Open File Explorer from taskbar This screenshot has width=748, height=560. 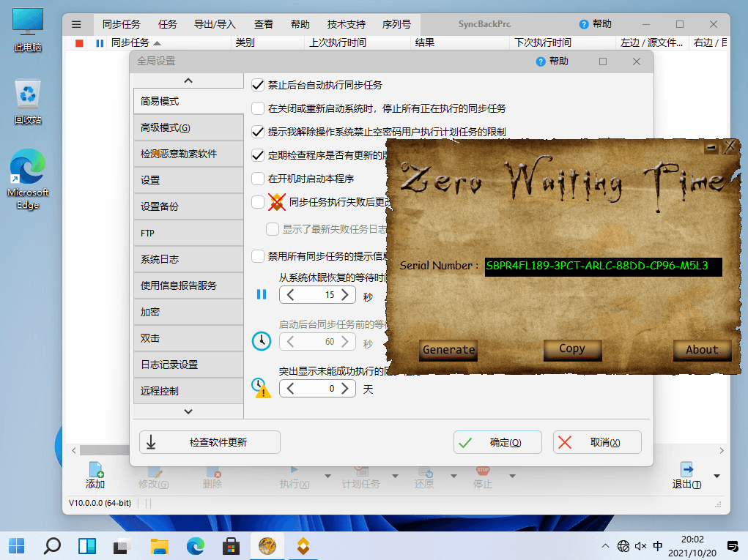pos(159,545)
